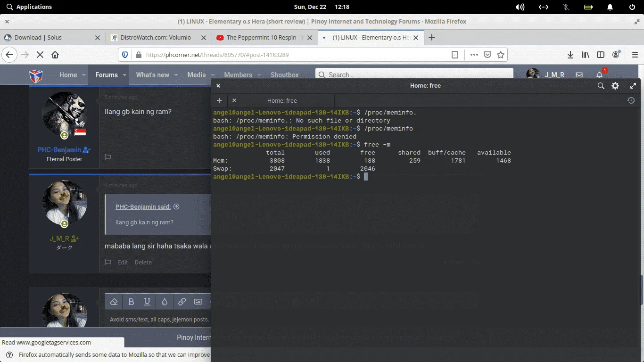The height and width of the screenshot is (362, 644).
Task: Toggle Firefox reader view
Action: (455, 55)
